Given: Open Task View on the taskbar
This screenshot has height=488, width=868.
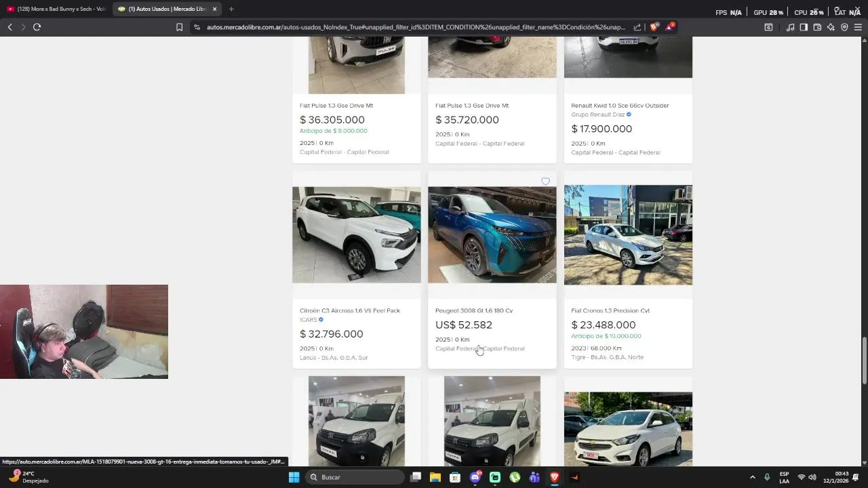Looking at the screenshot, I should click(416, 477).
